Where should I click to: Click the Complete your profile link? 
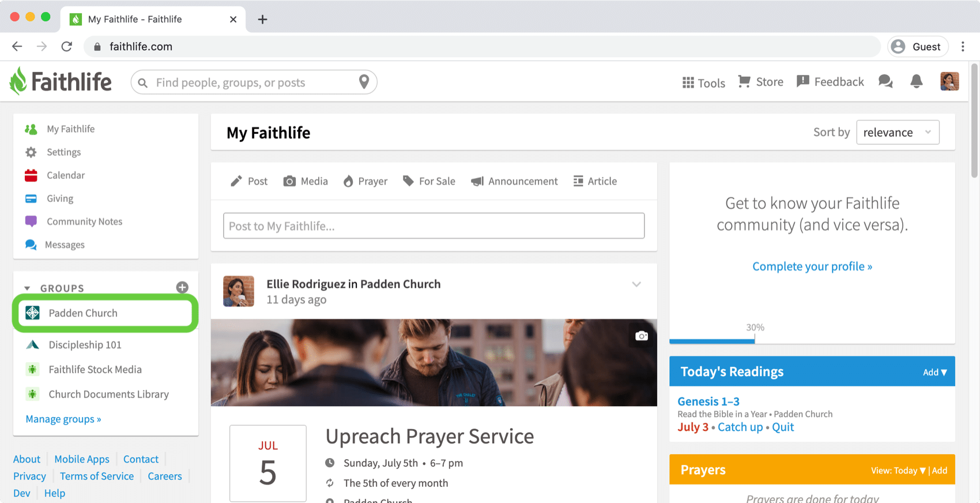click(812, 266)
